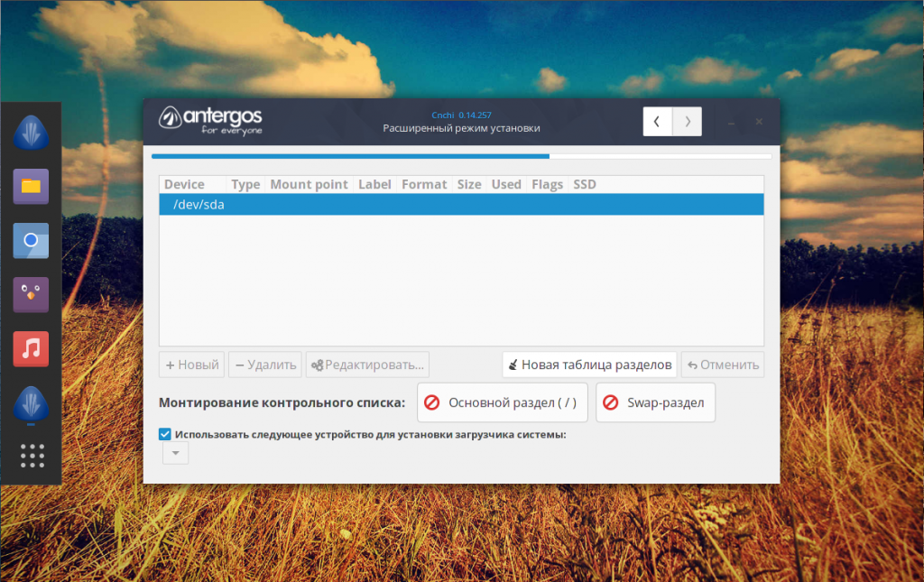Expand the bootloader device dropdown
The width and height of the screenshot is (924, 582).
[175, 453]
